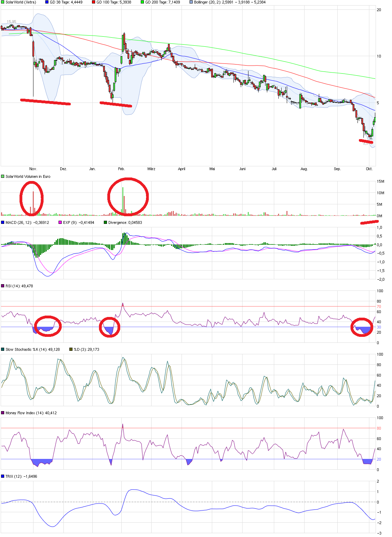Toggle the Divergence indicator legend swatch
Screen dimensions: 392x537
[105, 222]
